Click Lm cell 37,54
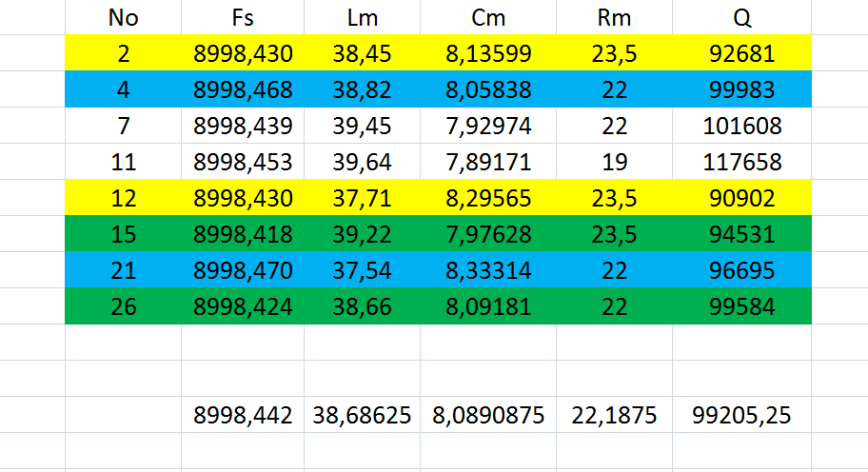This screenshot has height=472, width=868. [362, 270]
